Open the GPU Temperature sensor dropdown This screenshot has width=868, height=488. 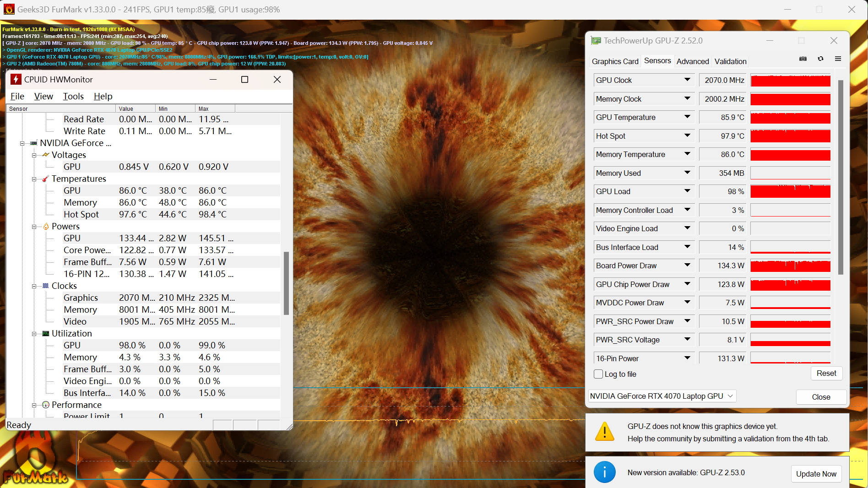point(687,117)
